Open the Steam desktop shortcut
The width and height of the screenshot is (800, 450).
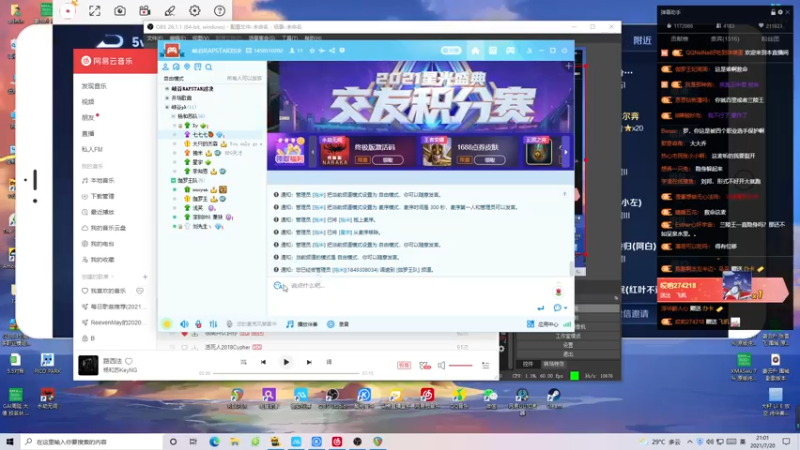554,398
